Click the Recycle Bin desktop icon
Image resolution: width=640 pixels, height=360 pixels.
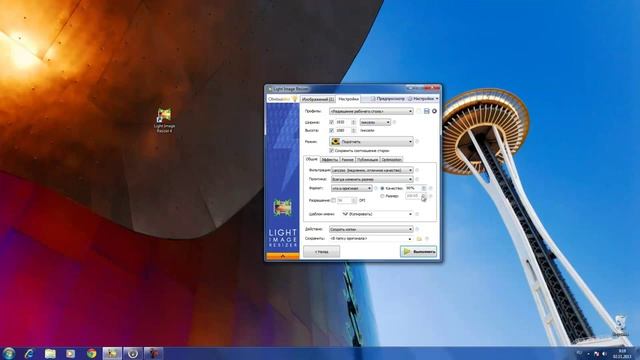tap(620, 325)
